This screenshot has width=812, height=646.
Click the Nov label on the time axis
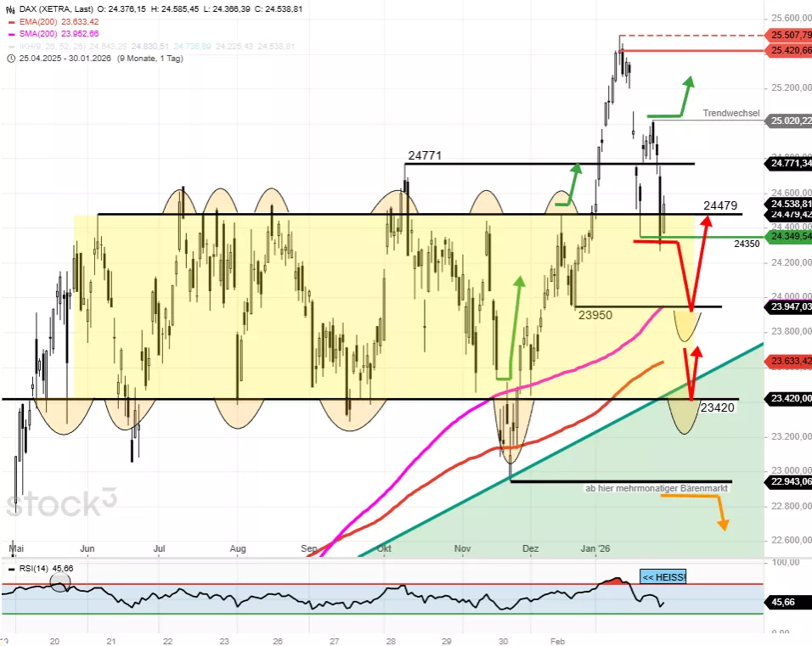(462, 549)
